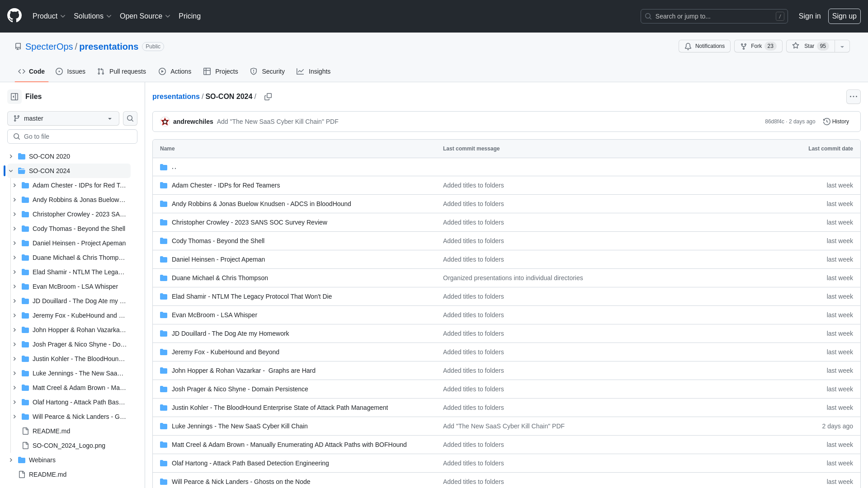The width and height of the screenshot is (868, 488).
Task: Click the SO-CON 2020 folder icon in tree
Action: pos(22,156)
